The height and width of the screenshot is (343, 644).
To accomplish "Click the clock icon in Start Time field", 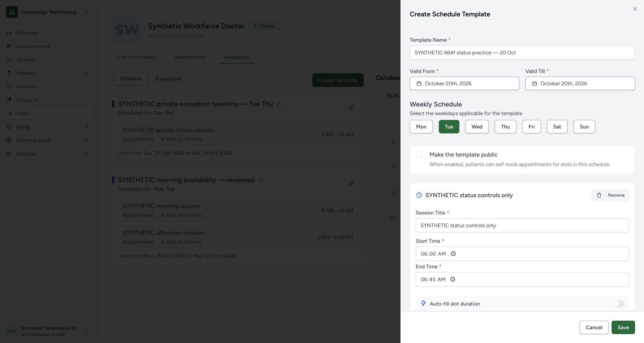I will point(453,254).
